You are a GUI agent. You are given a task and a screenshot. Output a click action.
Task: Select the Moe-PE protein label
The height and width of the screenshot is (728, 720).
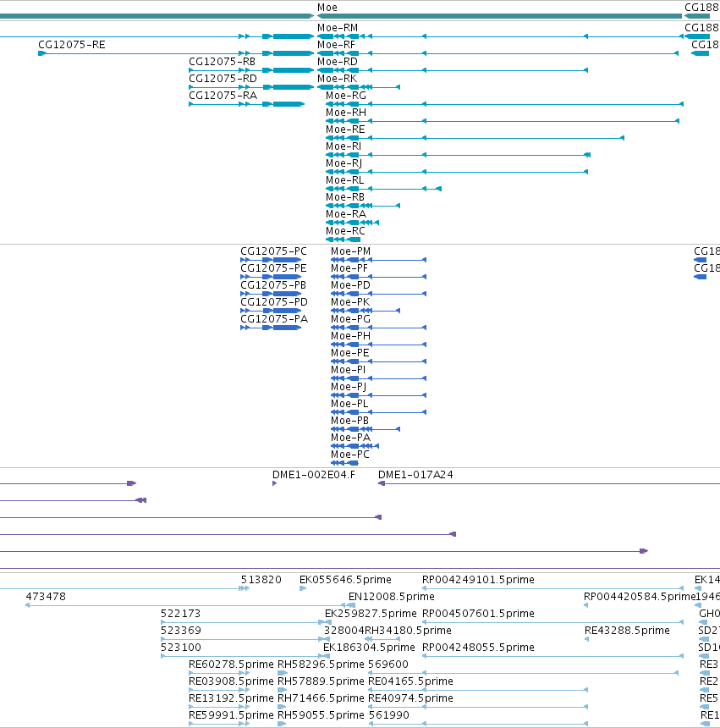350,353
